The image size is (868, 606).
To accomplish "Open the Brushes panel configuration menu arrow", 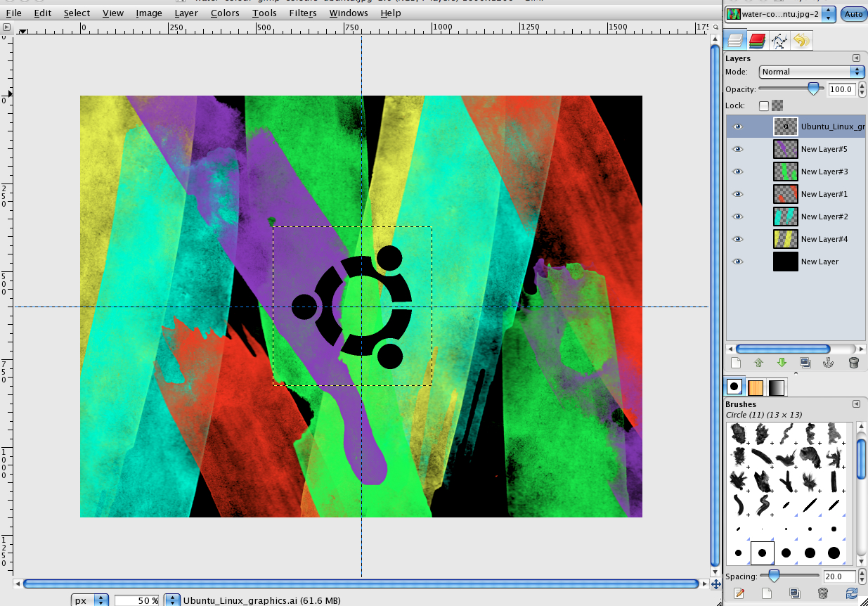I will (856, 404).
